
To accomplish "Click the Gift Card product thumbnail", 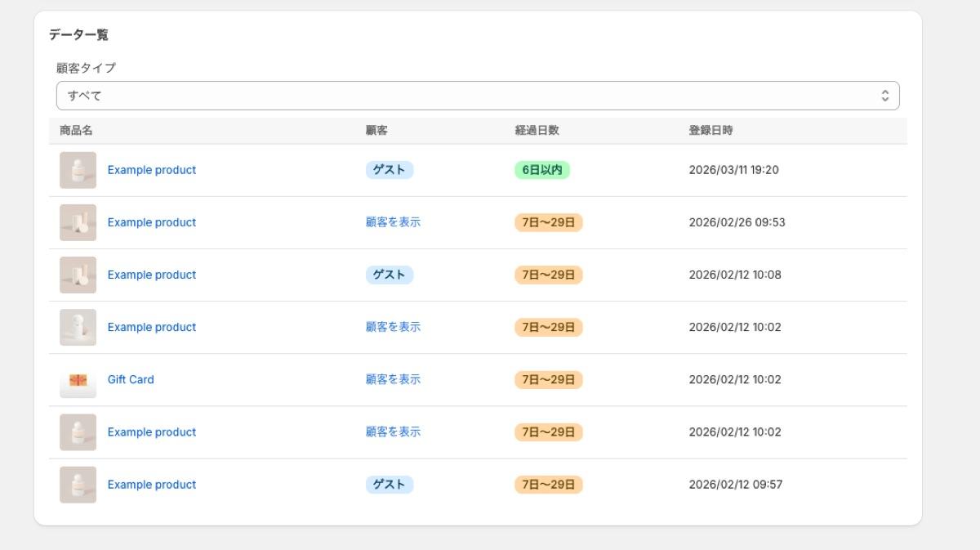I will 78,379.
